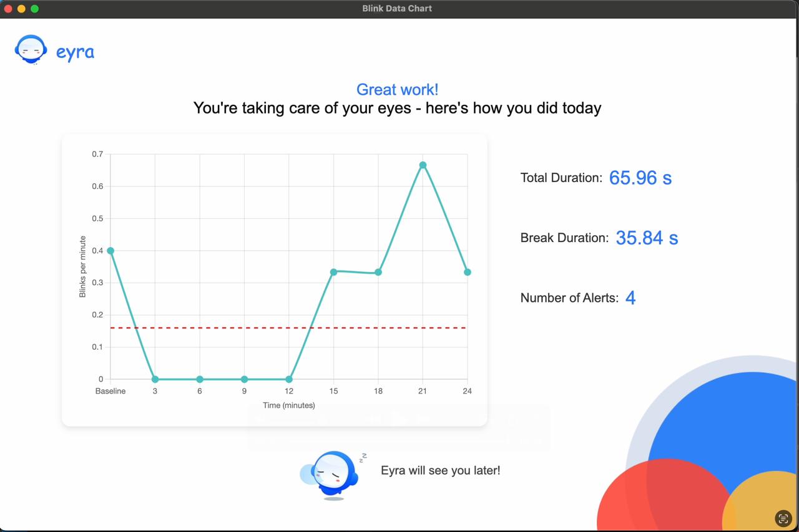Select the data point at minute 9

click(x=244, y=379)
